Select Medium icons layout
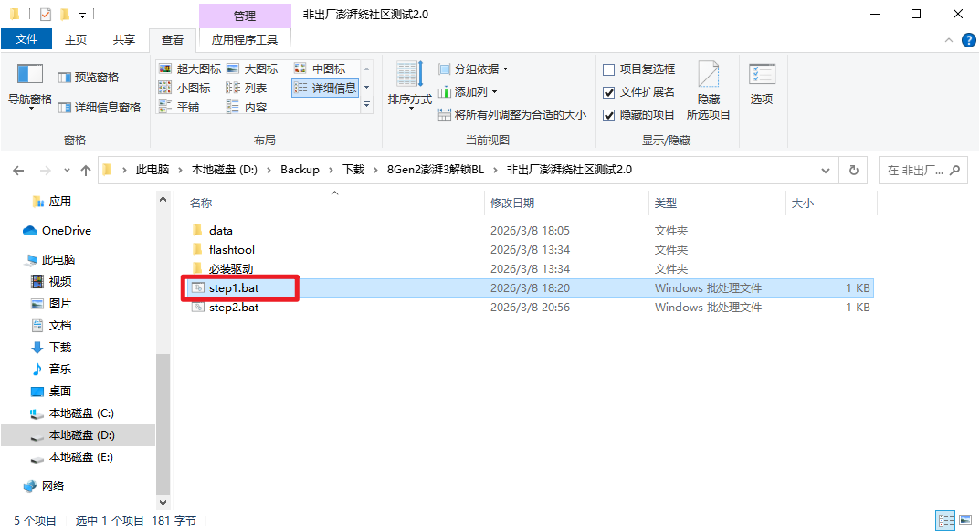Screen dimensions: 980x532 click(x=320, y=68)
